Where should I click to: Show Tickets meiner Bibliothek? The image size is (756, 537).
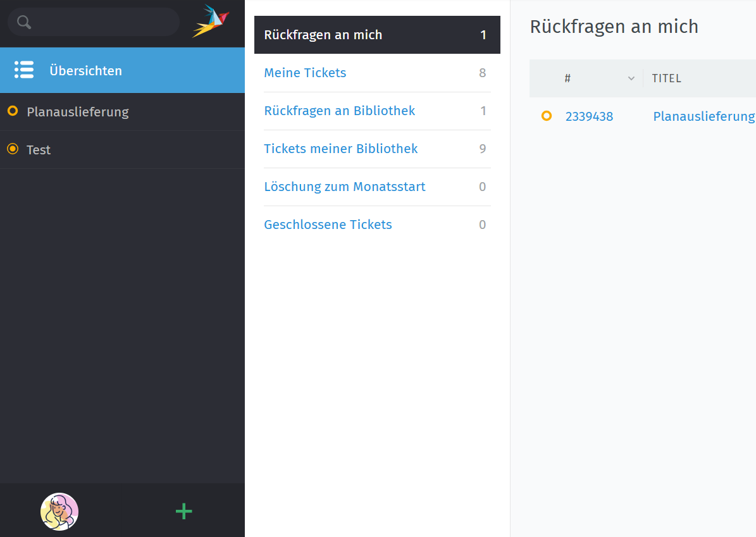click(x=341, y=149)
